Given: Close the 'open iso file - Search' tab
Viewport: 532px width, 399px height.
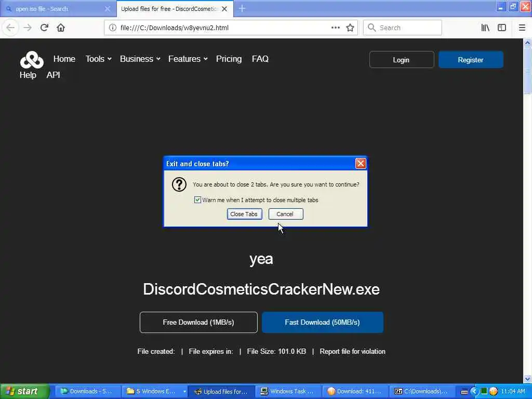Looking at the screenshot, I should (108, 9).
